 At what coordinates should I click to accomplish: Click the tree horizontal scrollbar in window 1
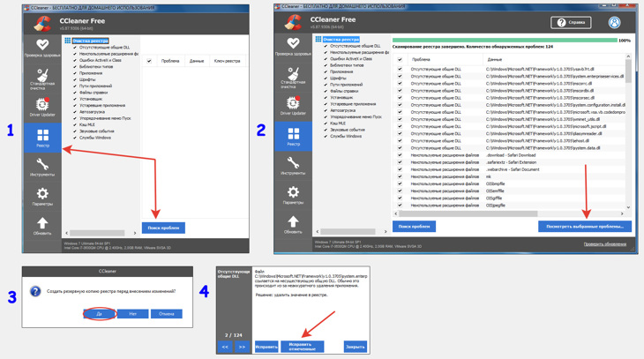97,233
